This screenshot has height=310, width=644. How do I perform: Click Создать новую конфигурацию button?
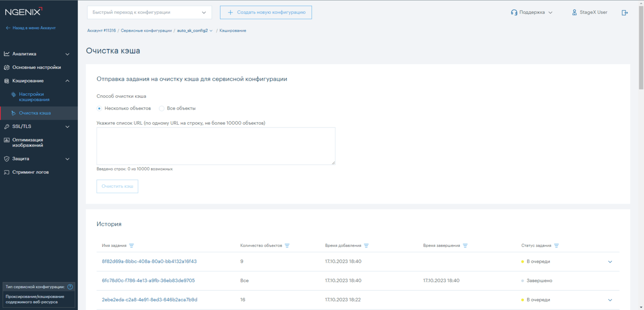click(266, 13)
